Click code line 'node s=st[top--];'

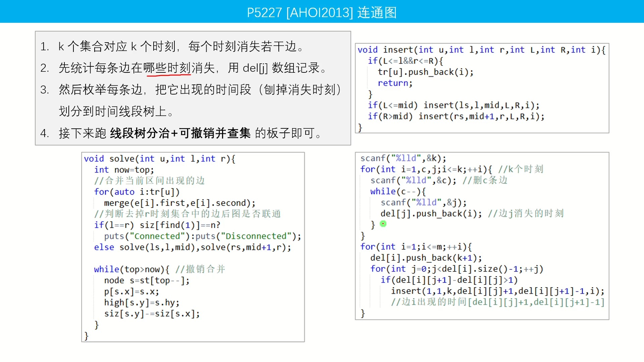coord(147,280)
